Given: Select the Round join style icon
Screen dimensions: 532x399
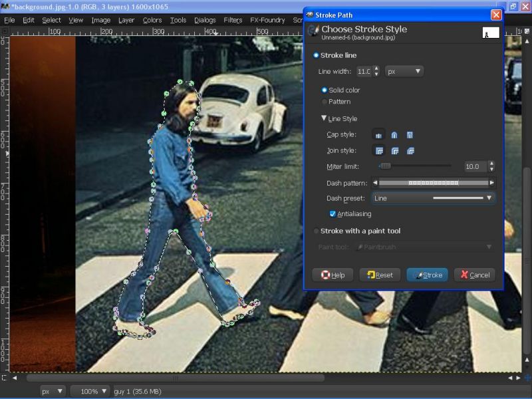Looking at the screenshot, I should click(x=394, y=151).
